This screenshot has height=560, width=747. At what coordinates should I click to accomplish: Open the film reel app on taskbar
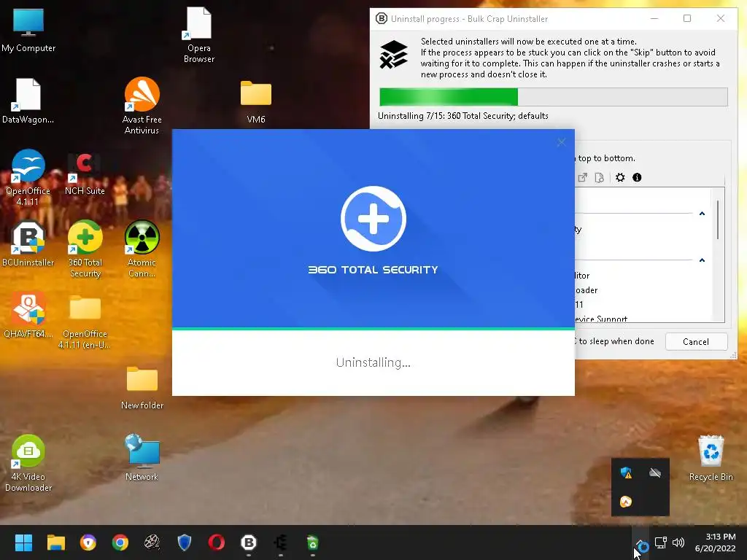152,542
